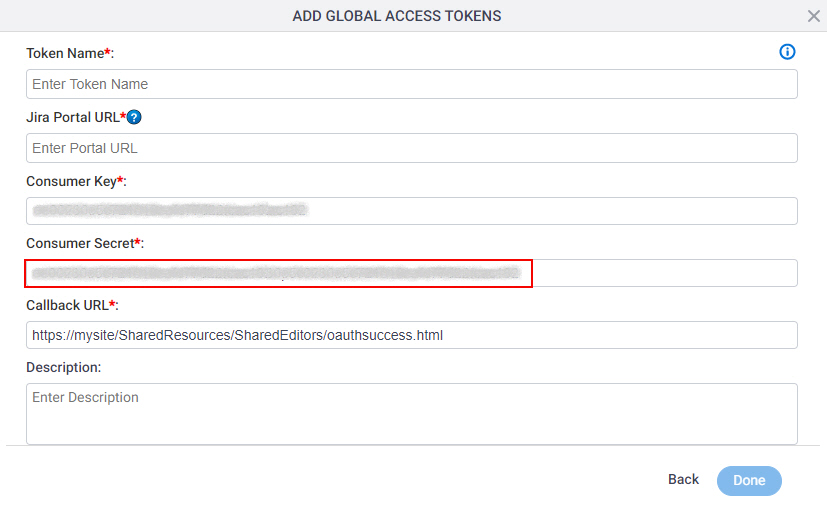Image resolution: width=827 pixels, height=520 pixels.
Task: Click the Description label
Action: [63, 367]
